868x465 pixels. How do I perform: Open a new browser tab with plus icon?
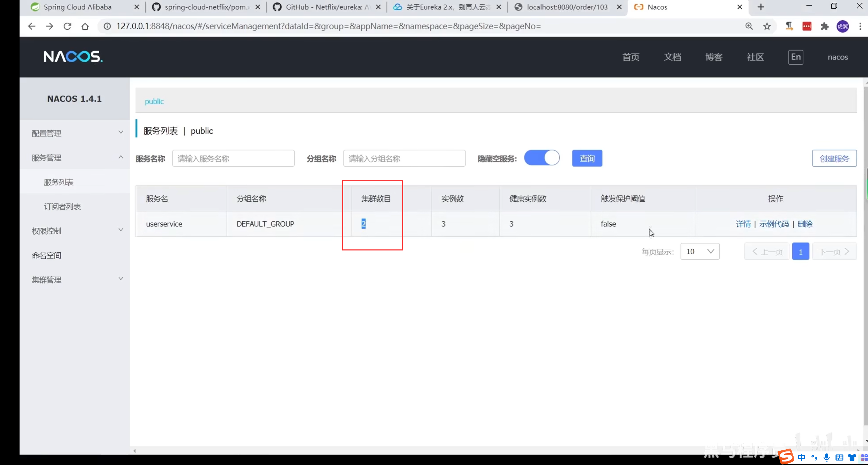761,7
